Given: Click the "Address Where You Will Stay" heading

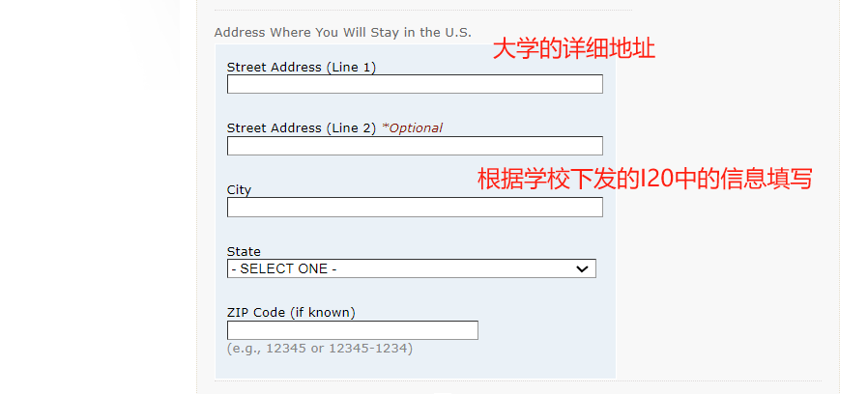Looking at the screenshot, I should coord(342,32).
